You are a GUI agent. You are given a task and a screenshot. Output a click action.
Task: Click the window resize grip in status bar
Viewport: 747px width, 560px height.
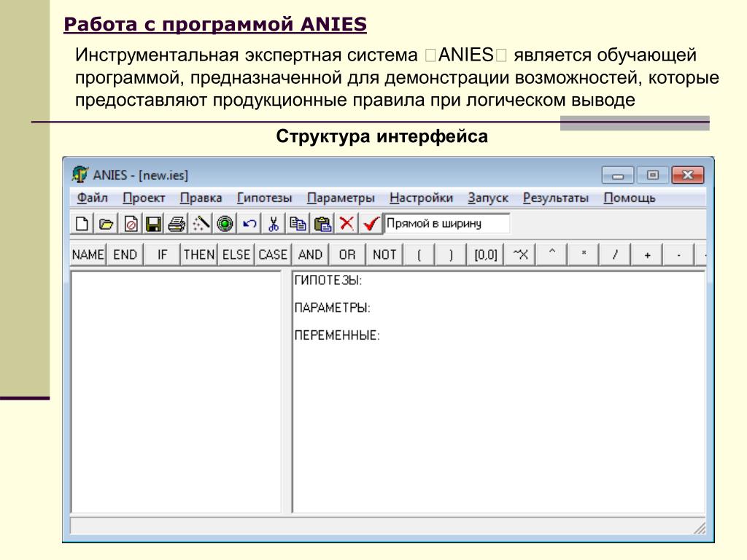(700, 527)
